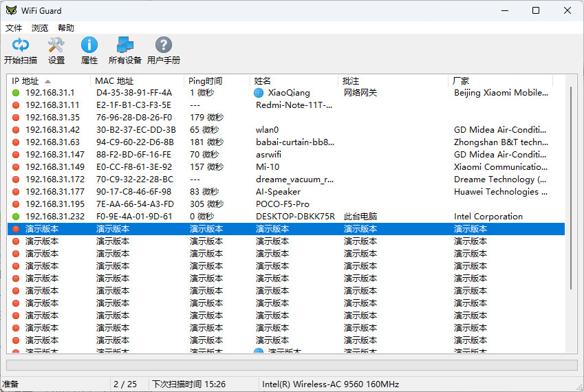The width and height of the screenshot is (584, 392).
Task: Minimize the WiFi Guard window
Action: 505,10
